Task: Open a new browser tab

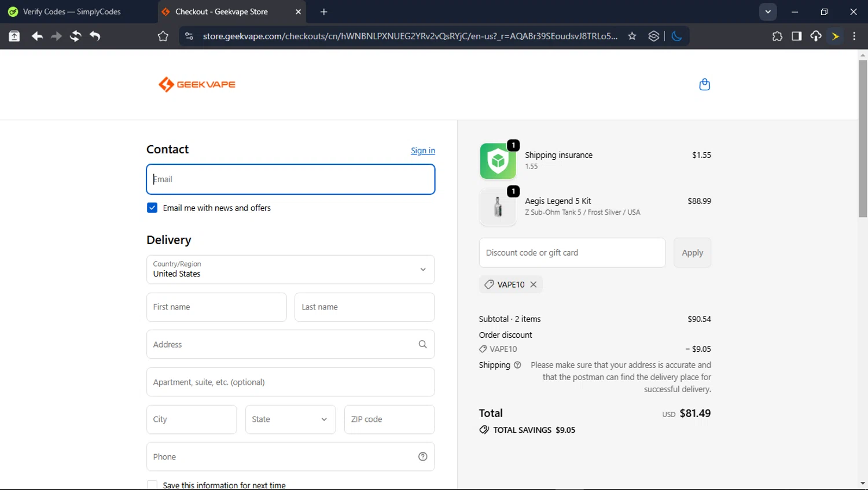Action: point(324,12)
